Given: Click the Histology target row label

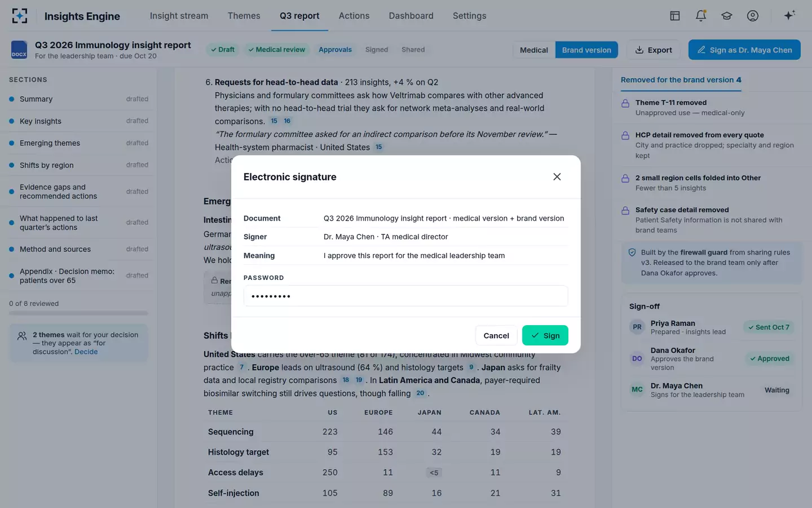Looking at the screenshot, I should coord(239,452).
